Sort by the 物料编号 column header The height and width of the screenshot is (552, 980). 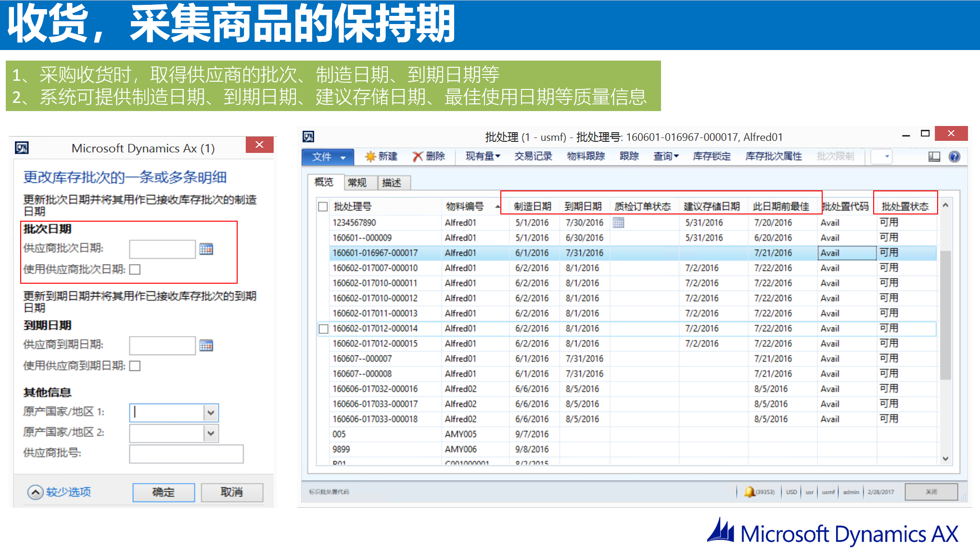(x=464, y=207)
